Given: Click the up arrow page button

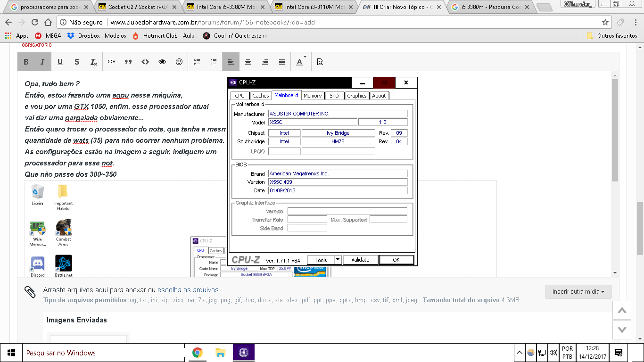Looking at the screenshot, I should pos(622,310).
